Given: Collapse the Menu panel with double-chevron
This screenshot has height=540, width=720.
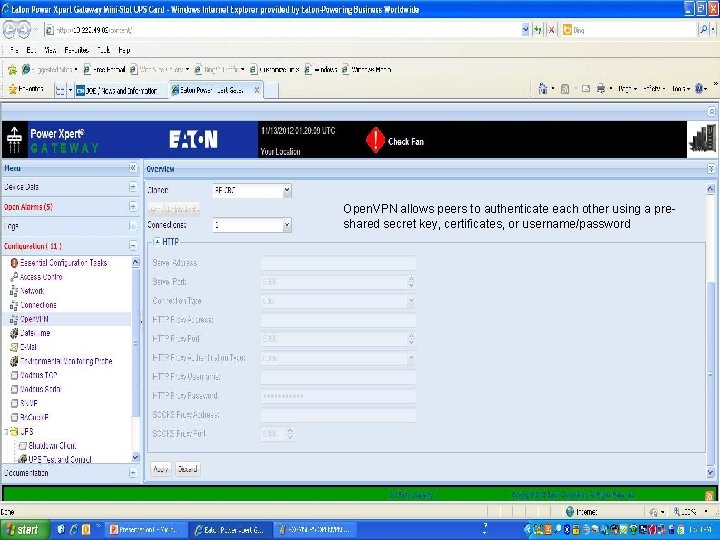Looking at the screenshot, I should (133, 168).
